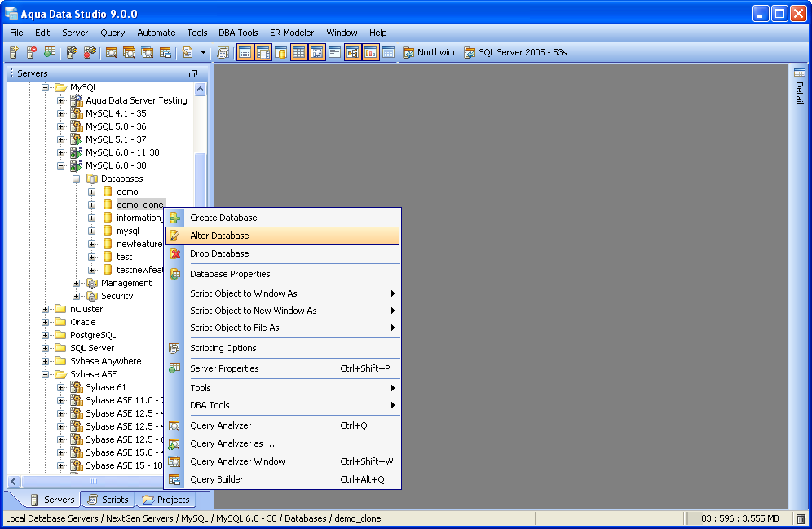
Task: Open the script editor dropdown arrow
Action: tap(203, 52)
